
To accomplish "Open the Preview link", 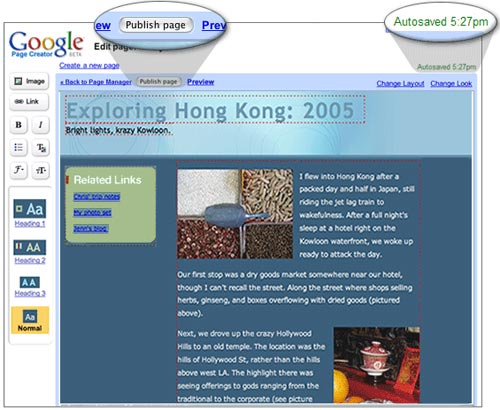I will click(x=200, y=82).
